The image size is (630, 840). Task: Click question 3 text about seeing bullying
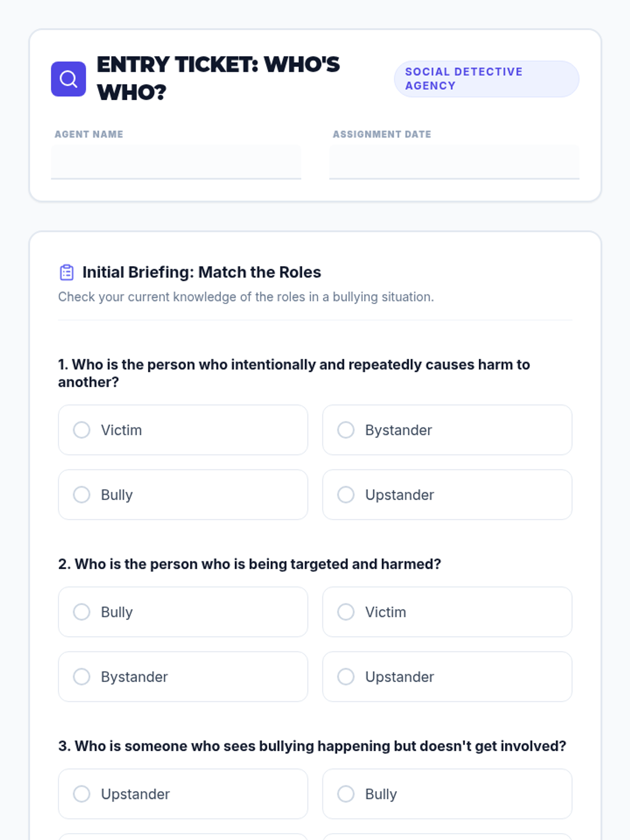tap(312, 746)
